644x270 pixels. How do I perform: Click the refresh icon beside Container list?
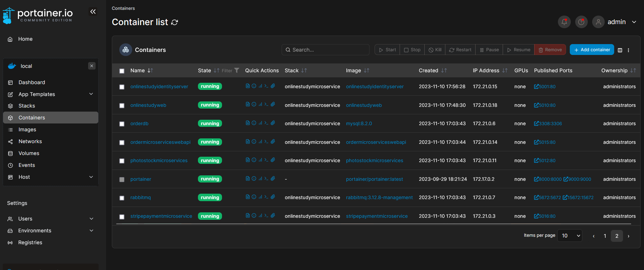click(x=175, y=22)
